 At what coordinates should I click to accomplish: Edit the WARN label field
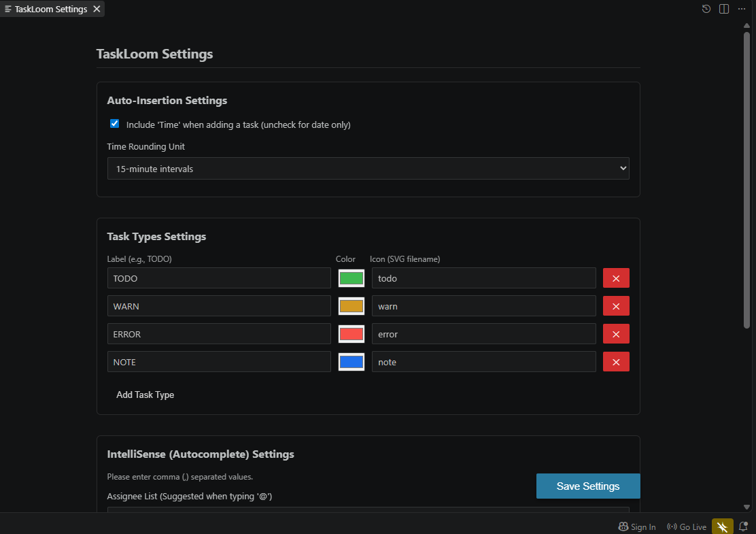coord(219,306)
